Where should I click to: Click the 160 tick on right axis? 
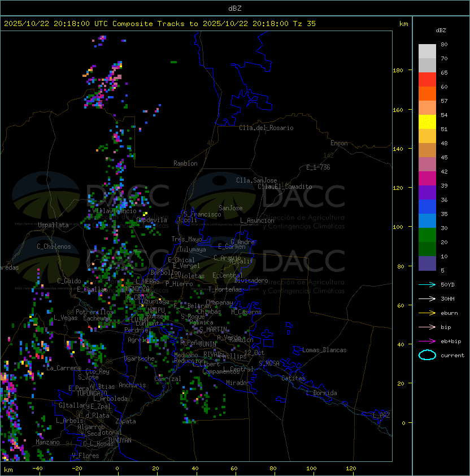pyautogui.click(x=398, y=110)
